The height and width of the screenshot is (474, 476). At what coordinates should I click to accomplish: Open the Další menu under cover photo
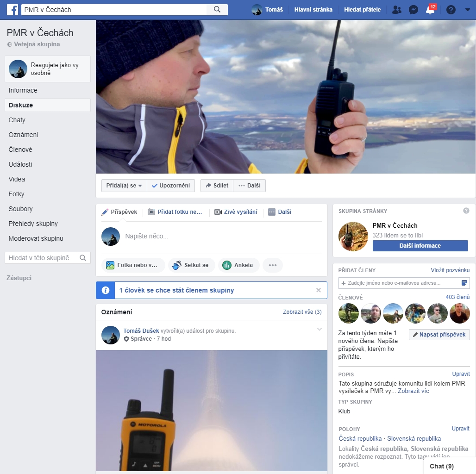point(249,186)
